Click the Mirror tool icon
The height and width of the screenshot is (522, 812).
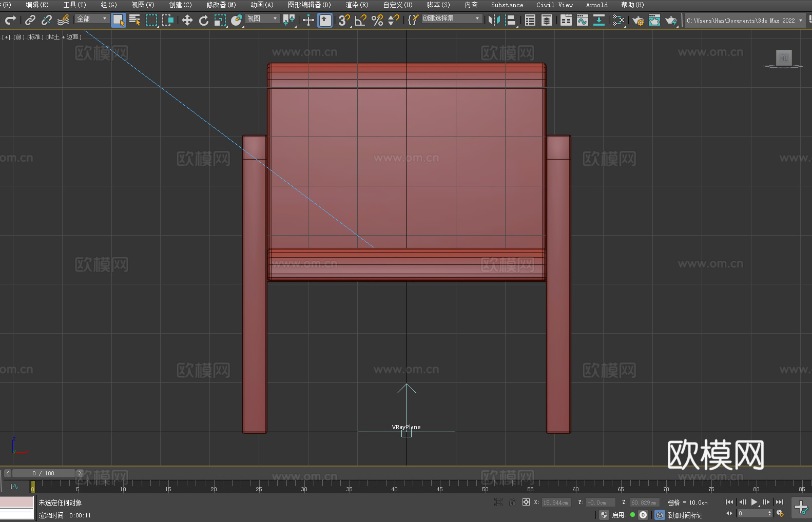pos(494,20)
